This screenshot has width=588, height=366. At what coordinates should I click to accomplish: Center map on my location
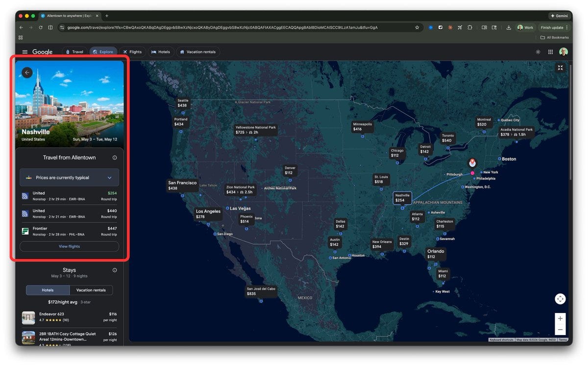pyautogui.click(x=560, y=299)
